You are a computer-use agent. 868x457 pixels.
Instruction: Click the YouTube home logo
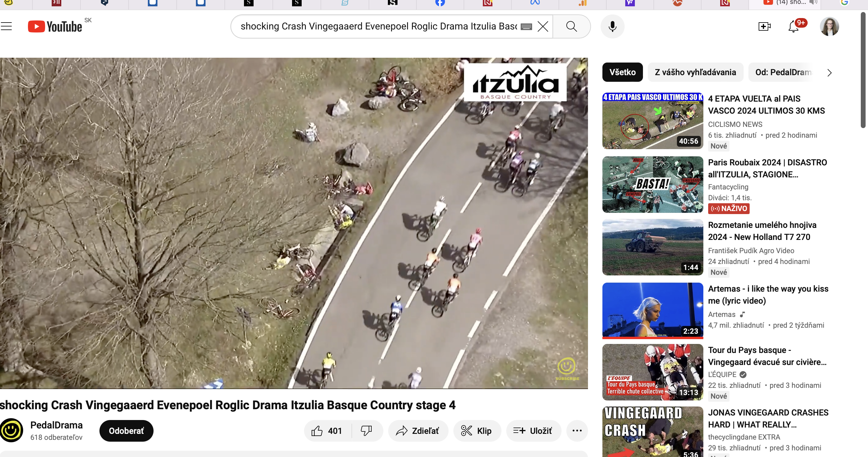tap(55, 26)
